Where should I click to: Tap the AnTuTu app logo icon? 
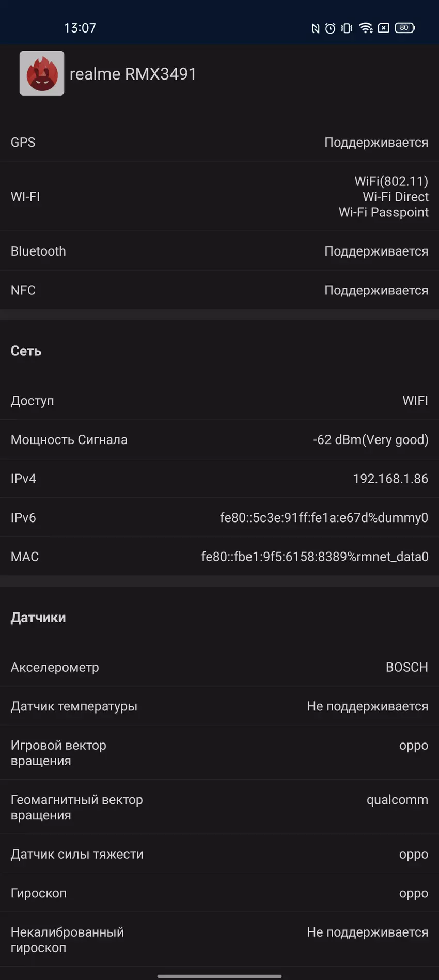point(42,73)
